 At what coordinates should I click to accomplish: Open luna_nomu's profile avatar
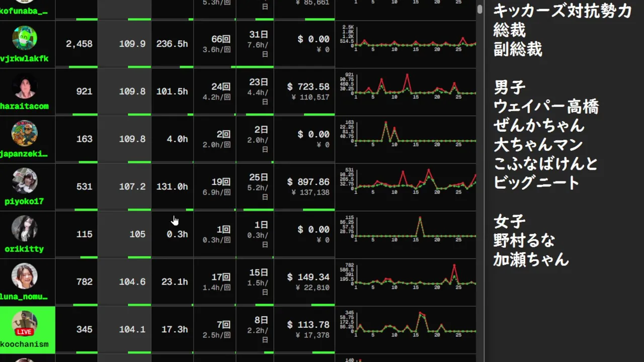pyautogui.click(x=24, y=276)
